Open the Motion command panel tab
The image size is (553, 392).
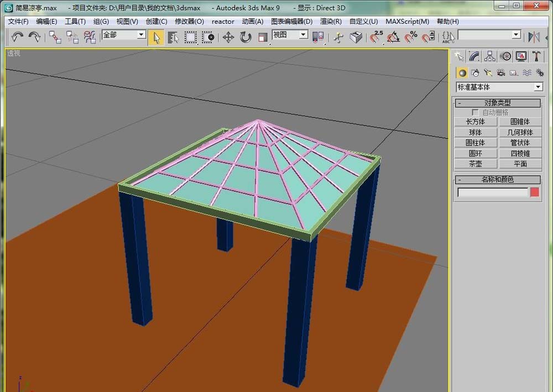(x=506, y=56)
